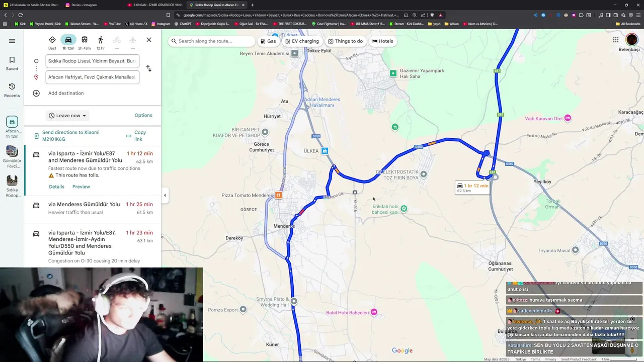Click Pizza Tomato Menderes restaurant pin
The height and width of the screenshot is (362, 644).
[278, 195]
